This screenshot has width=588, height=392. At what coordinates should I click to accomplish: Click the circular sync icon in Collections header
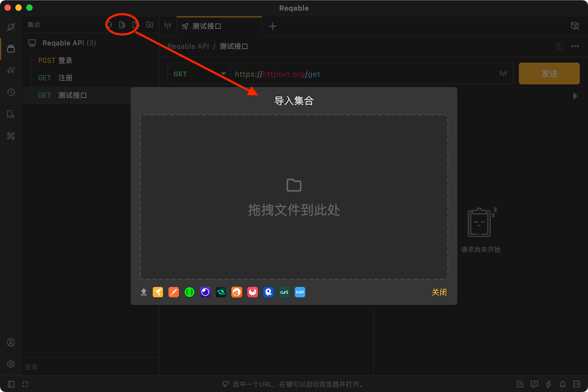pos(109,25)
